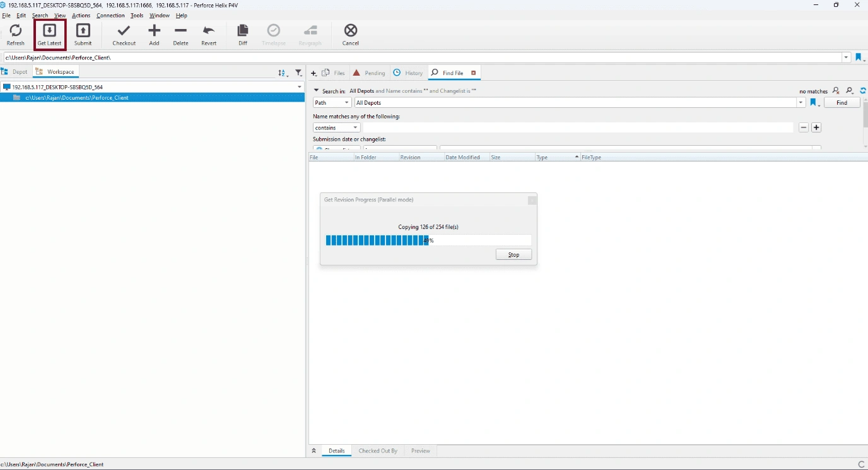The image size is (868, 470).
Task: Close the Find File tab
Action: pyautogui.click(x=473, y=73)
